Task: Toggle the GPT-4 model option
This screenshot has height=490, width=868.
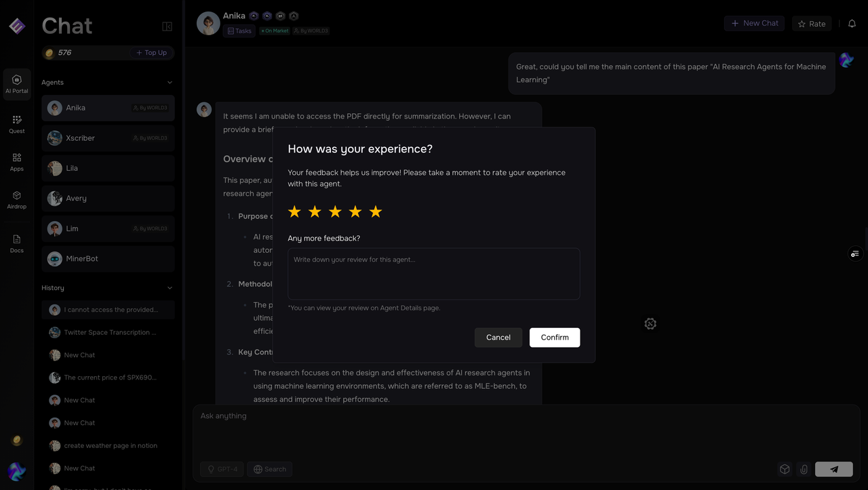Action: pyautogui.click(x=222, y=469)
